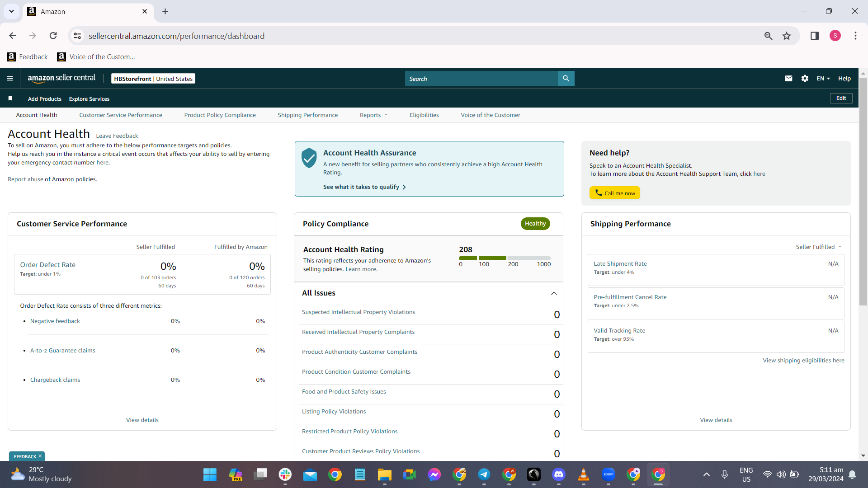868x488 pixels.
Task: Go to the Product Policy Compliance tab
Action: (220, 115)
